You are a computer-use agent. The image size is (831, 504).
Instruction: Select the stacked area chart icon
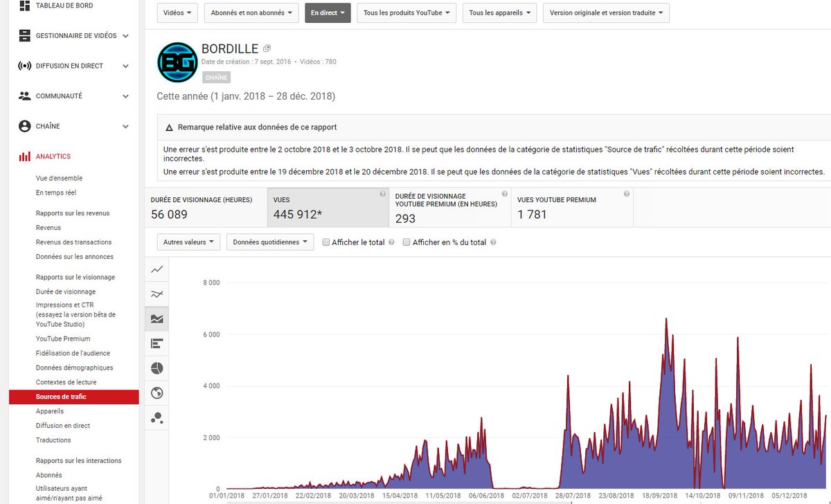point(157,318)
